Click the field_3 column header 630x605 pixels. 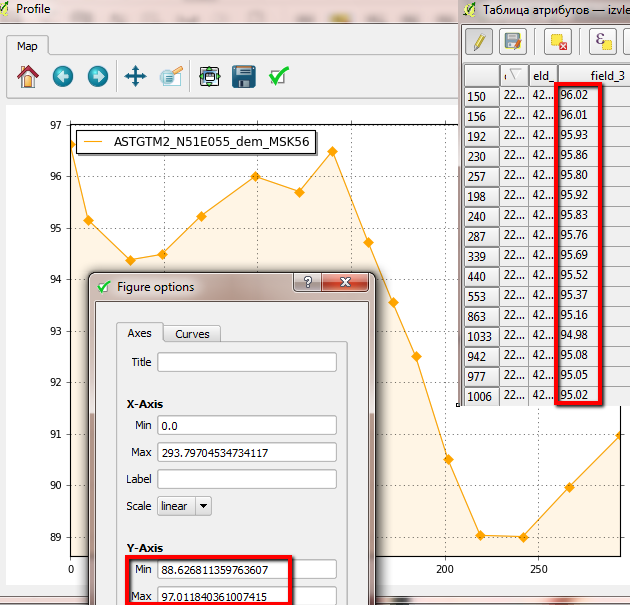click(607, 75)
